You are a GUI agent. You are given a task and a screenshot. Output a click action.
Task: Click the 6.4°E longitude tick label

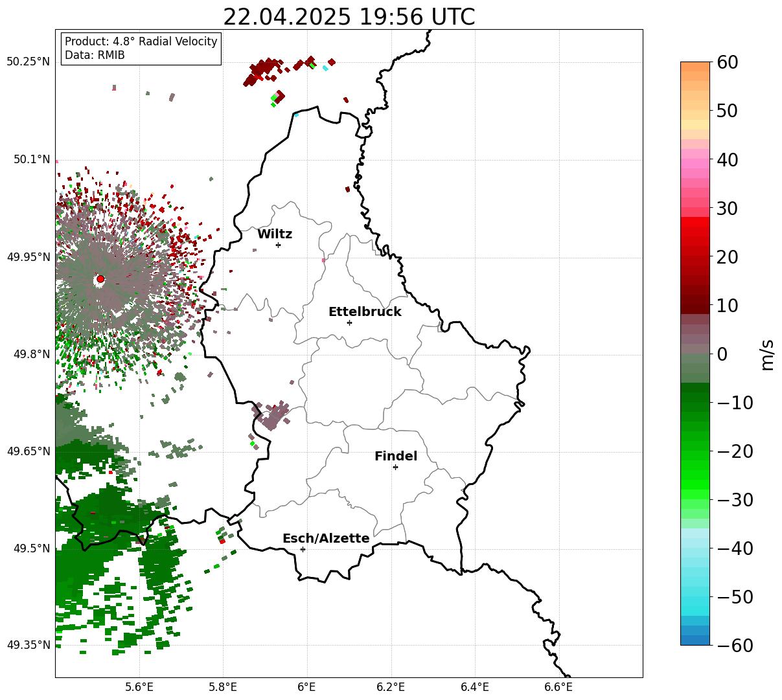(x=475, y=688)
